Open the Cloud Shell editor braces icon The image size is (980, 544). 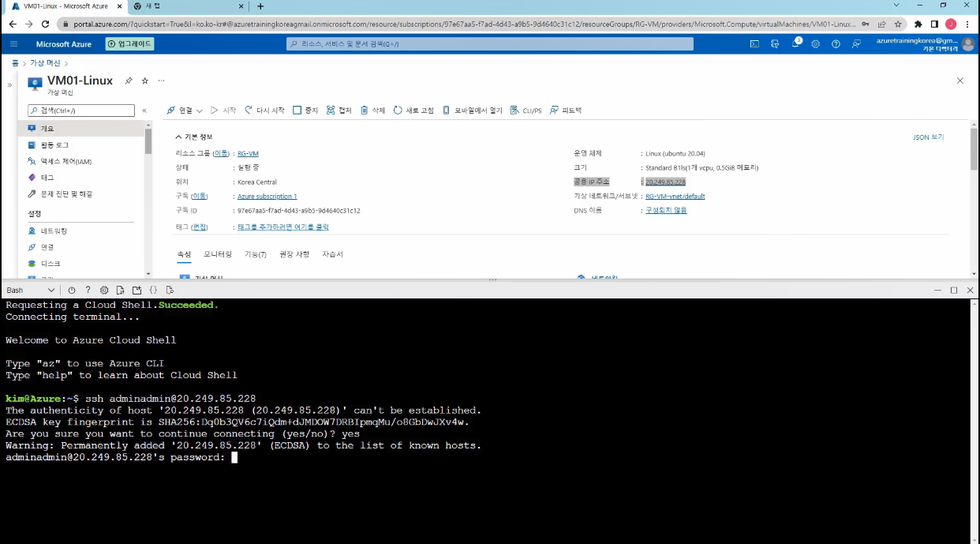coord(153,290)
